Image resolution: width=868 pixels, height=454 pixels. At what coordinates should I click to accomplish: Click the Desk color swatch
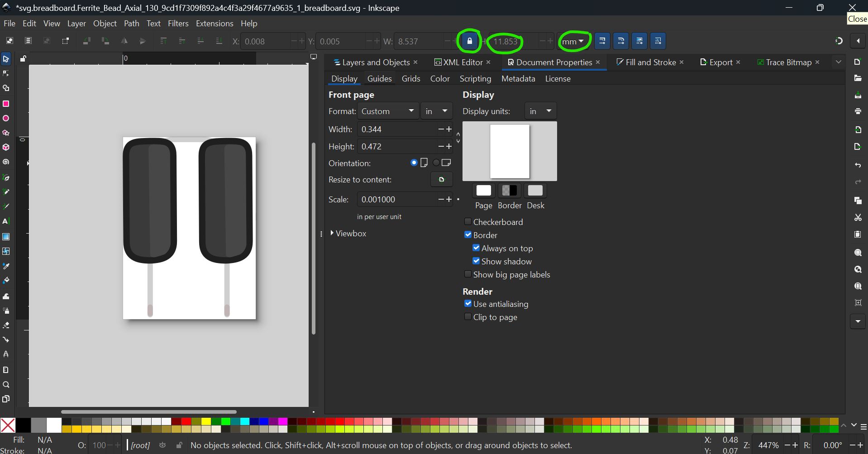tap(535, 191)
